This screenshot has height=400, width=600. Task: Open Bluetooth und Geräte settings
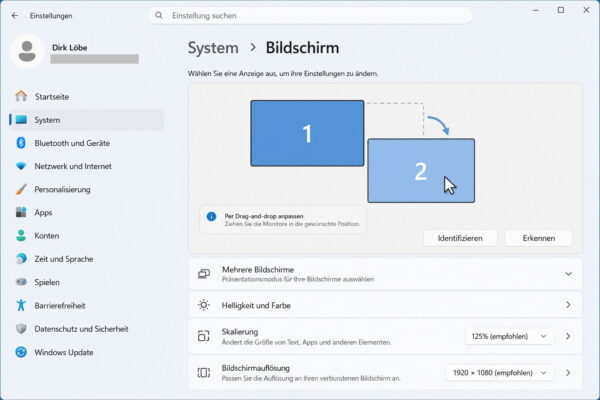(x=87, y=143)
